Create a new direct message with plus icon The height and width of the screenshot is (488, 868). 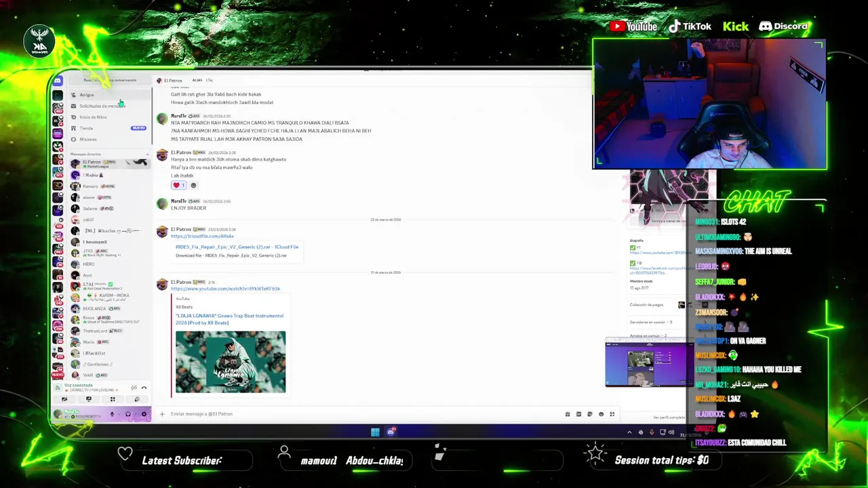tap(147, 155)
